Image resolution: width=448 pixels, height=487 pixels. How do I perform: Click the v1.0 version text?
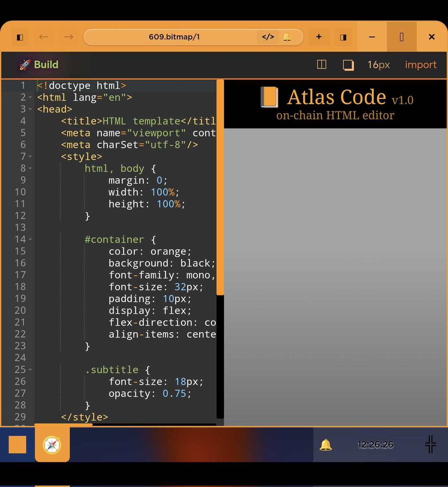pos(403,100)
